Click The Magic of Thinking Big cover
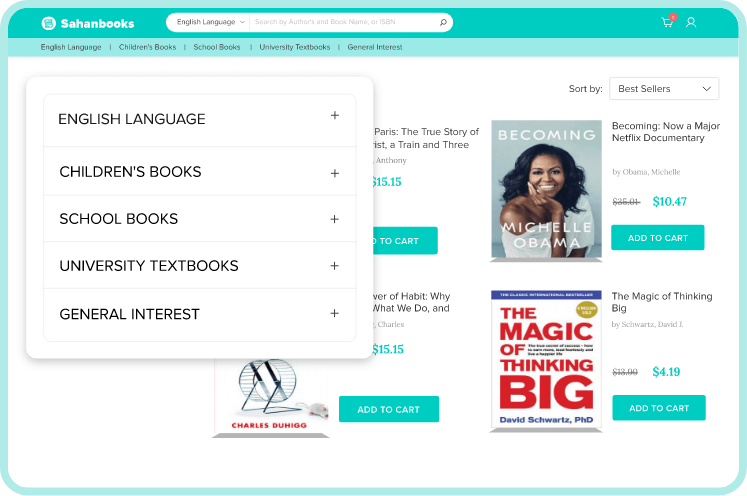 point(546,359)
